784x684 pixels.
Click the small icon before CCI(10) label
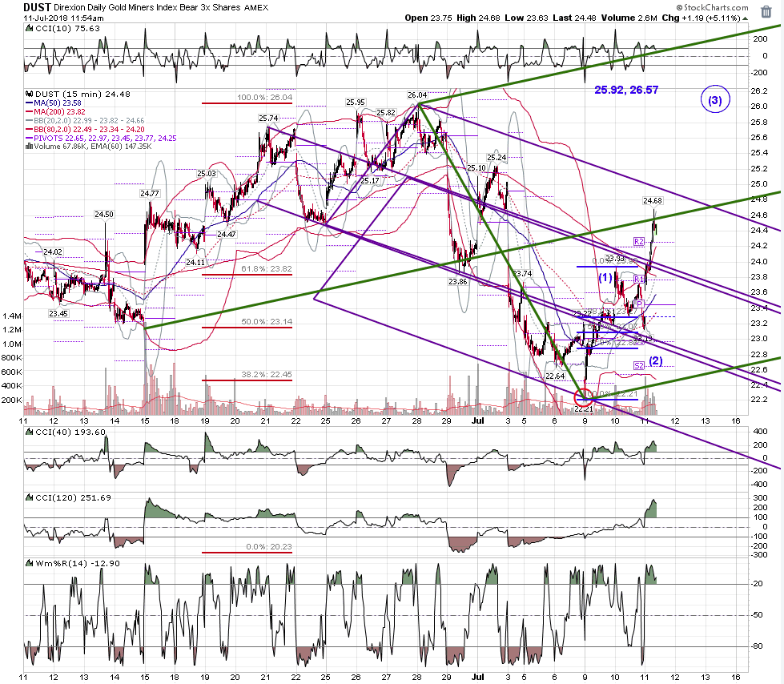tap(29, 29)
